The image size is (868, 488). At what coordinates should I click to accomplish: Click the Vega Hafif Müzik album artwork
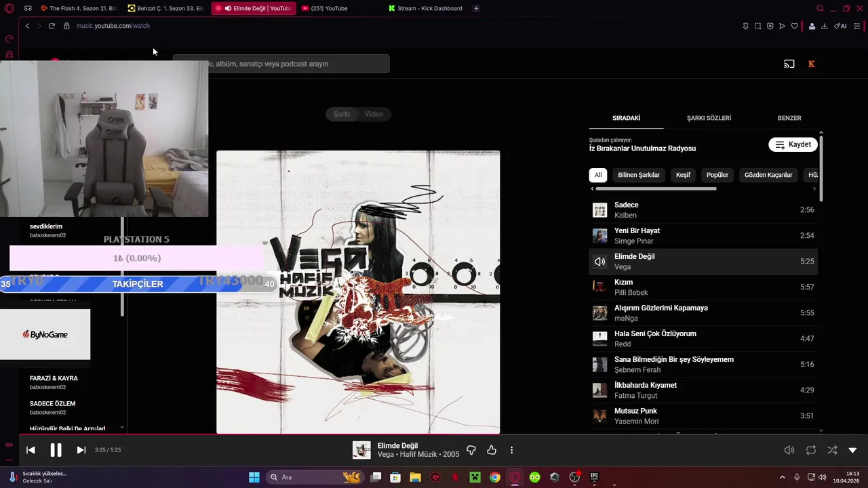[x=358, y=292]
